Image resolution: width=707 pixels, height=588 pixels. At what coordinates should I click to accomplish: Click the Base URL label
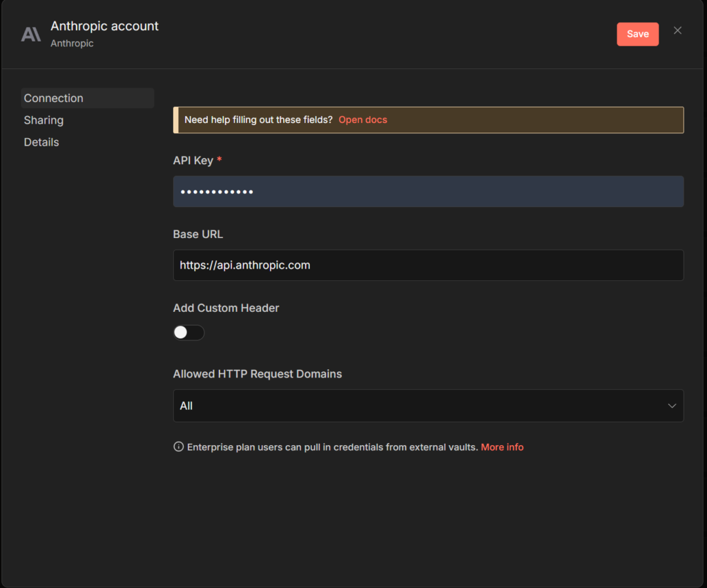click(x=197, y=234)
